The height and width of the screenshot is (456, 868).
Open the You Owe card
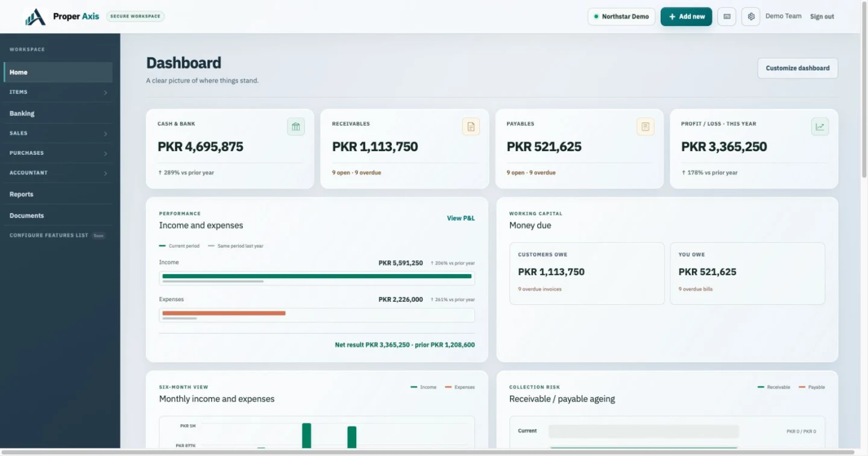[x=747, y=273]
